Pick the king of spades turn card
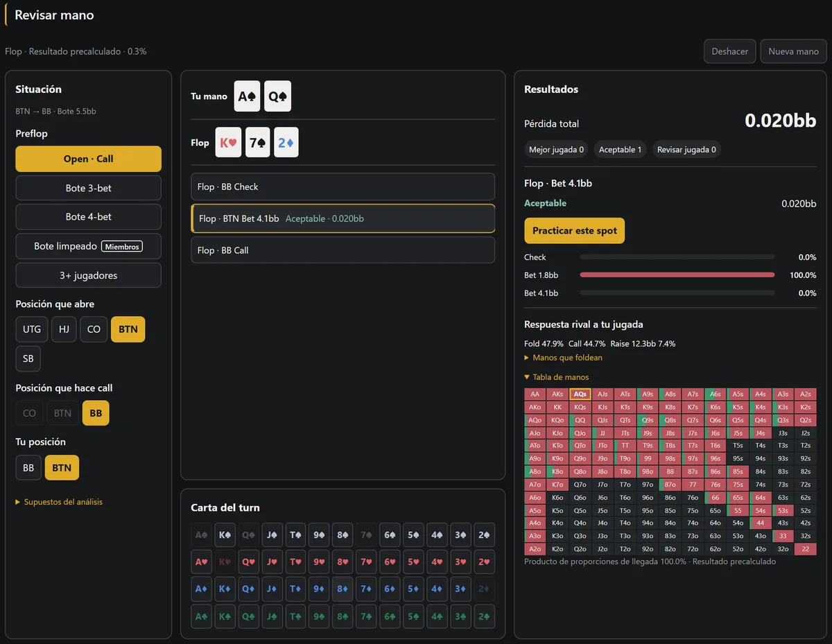 (x=225, y=534)
